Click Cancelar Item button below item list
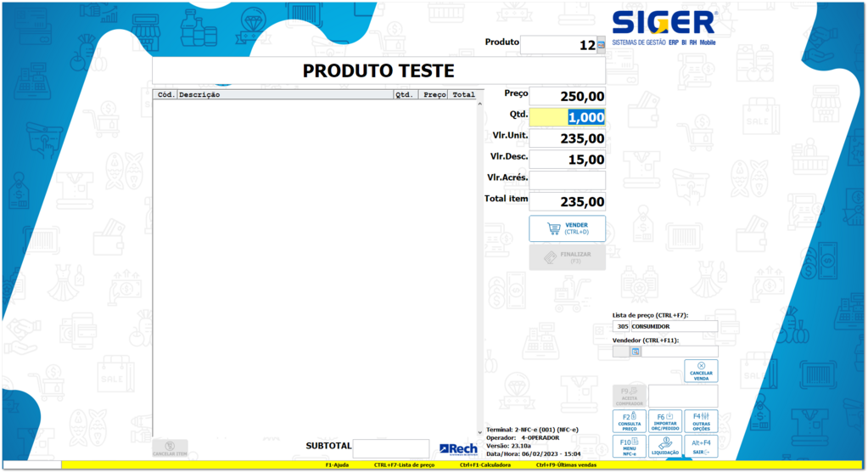This screenshot has height=473, width=868. tap(170, 448)
